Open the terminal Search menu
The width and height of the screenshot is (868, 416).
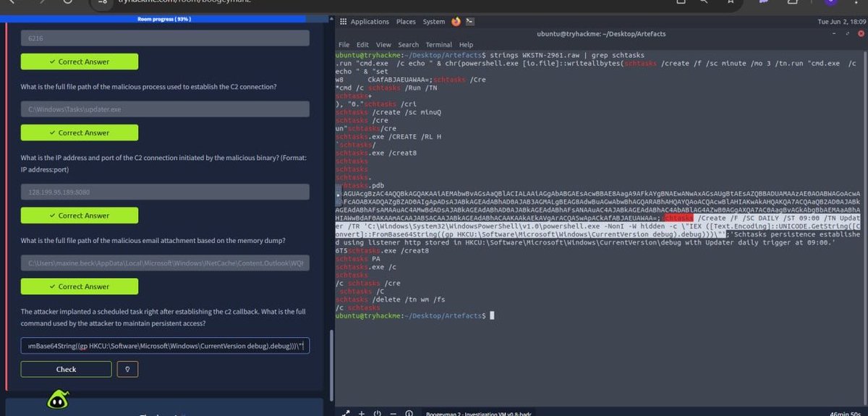coord(408,45)
